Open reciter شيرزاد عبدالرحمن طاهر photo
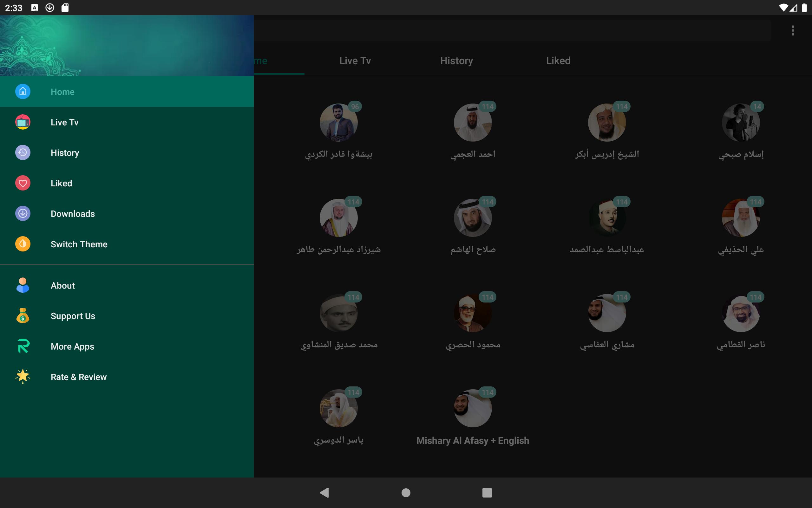The image size is (812, 508). point(338,218)
